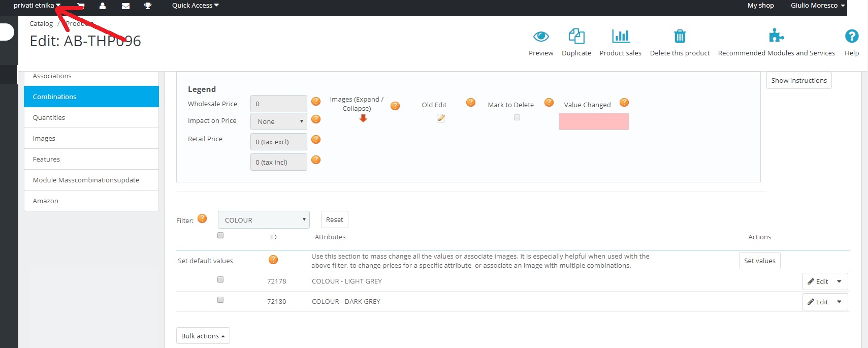Click help icon beside Value Changed
868x348 pixels.
coord(624,102)
